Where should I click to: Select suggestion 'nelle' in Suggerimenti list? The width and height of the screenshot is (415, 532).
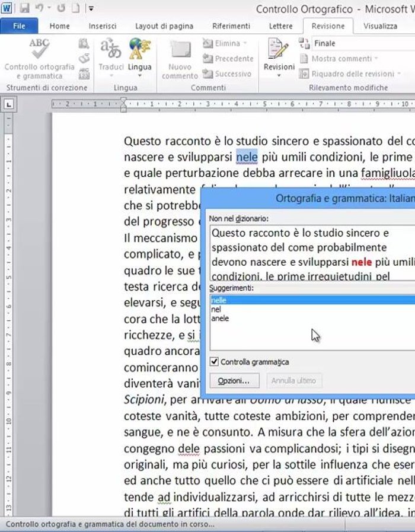(312, 300)
